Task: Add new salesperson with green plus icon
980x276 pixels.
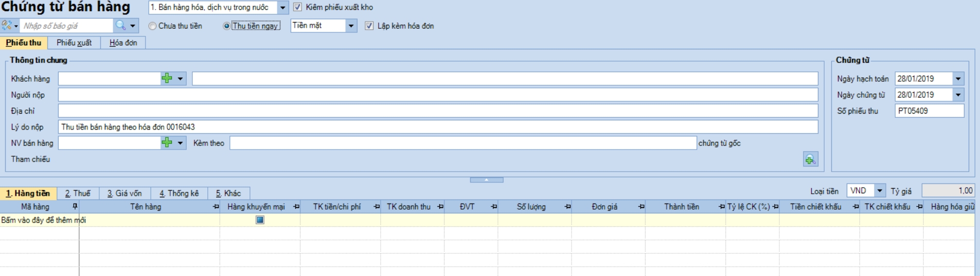Action: coord(167,142)
